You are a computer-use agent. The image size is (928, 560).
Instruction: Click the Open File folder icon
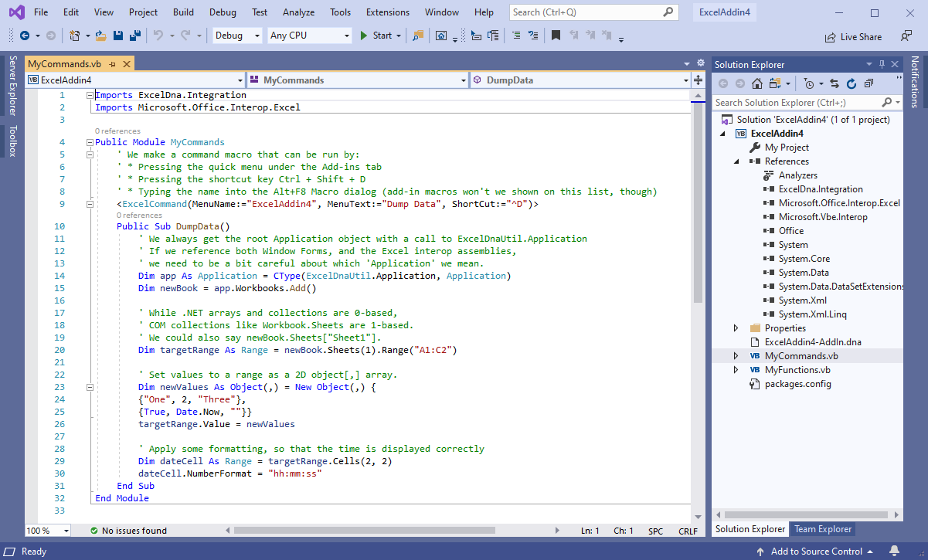(x=101, y=36)
